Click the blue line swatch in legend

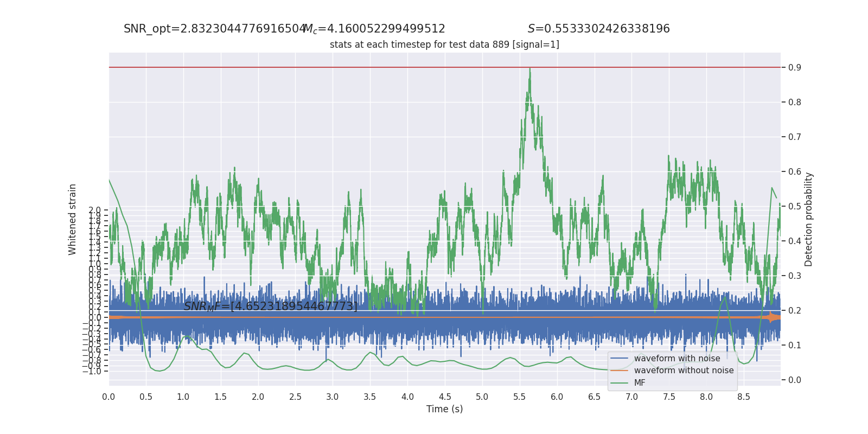[x=619, y=359]
